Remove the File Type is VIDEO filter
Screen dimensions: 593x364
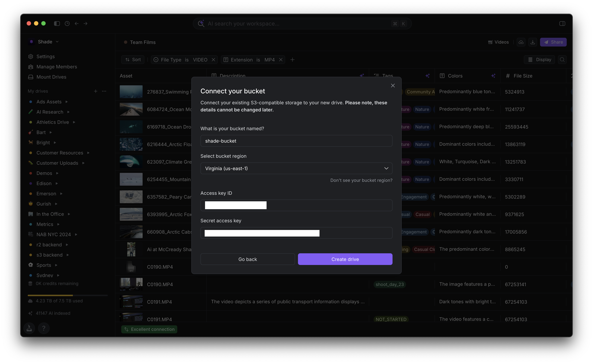tap(213, 60)
